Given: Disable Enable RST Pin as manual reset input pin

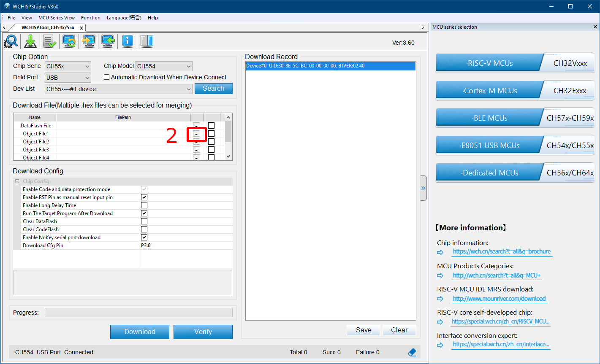Looking at the screenshot, I should tap(144, 197).
